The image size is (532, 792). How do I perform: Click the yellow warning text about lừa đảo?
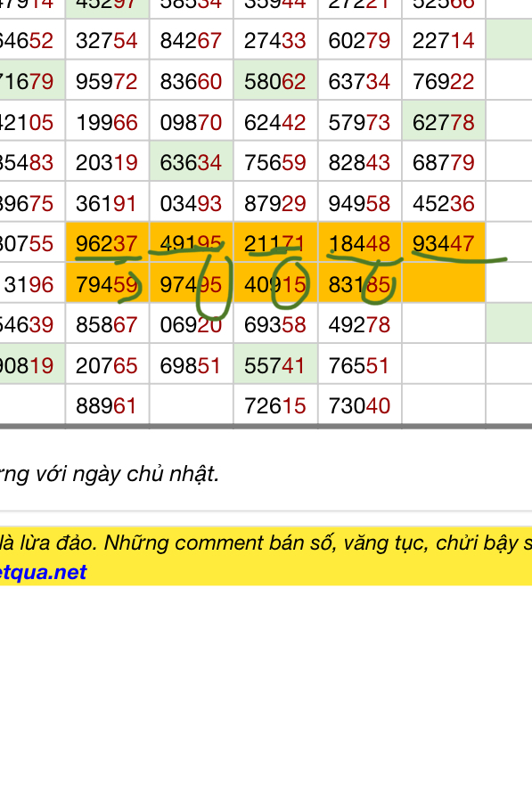tap(266, 543)
